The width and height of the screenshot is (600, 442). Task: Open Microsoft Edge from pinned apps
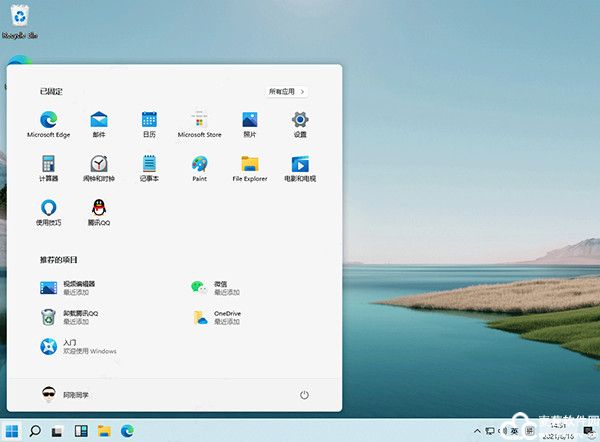(x=48, y=120)
